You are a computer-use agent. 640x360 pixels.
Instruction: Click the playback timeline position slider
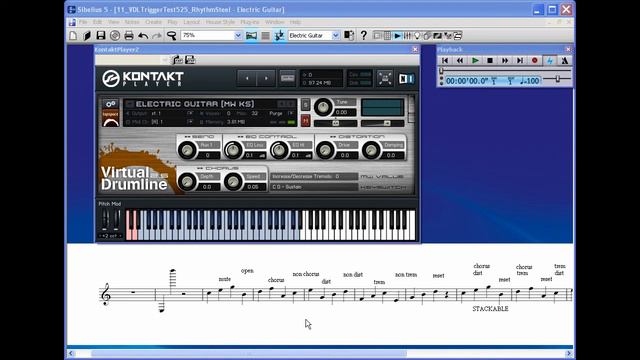tap(441, 71)
